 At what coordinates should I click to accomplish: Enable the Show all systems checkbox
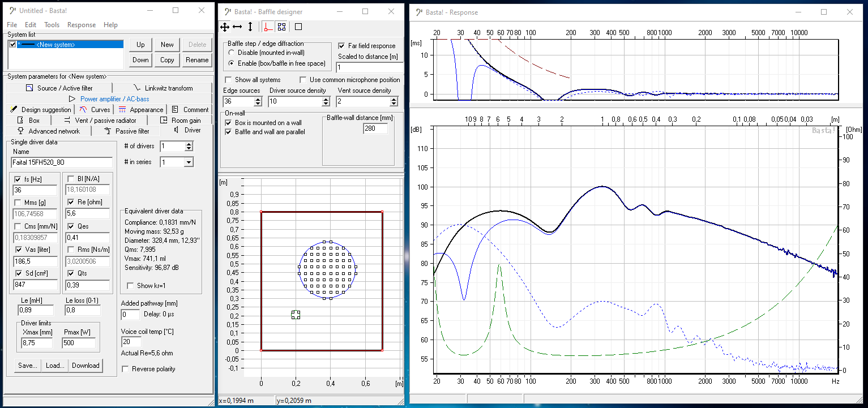pos(229,80)
